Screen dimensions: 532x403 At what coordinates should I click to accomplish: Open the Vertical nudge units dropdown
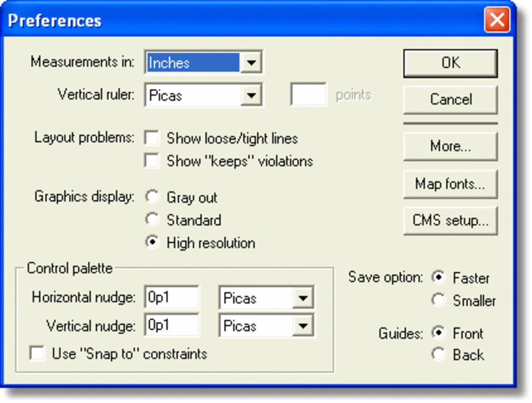click(x=305, y=326)
